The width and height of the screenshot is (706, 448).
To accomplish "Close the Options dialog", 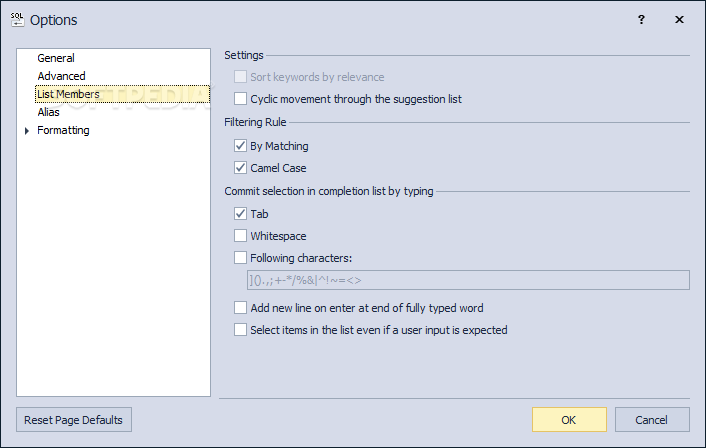I will click(679, 19).
